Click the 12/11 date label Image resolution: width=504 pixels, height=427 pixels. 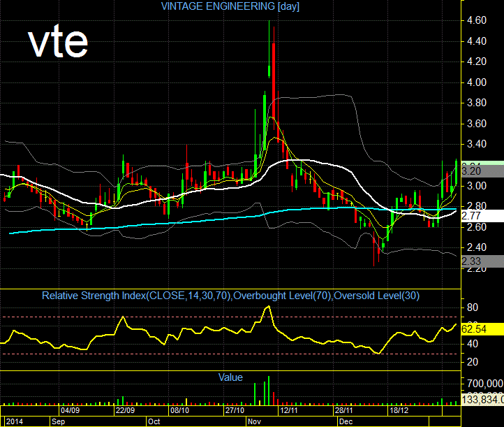point(288,411)
